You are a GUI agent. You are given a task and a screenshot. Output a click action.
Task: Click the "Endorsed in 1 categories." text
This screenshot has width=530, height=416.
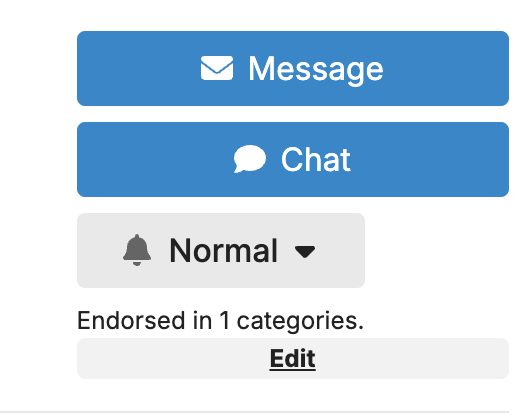(220, 320)
